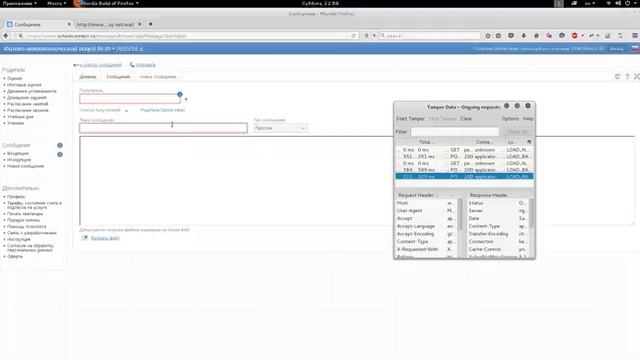The image size is (640, 360).
Task: Open the Места menu in top panel
Action: click(x=56, y=3)
